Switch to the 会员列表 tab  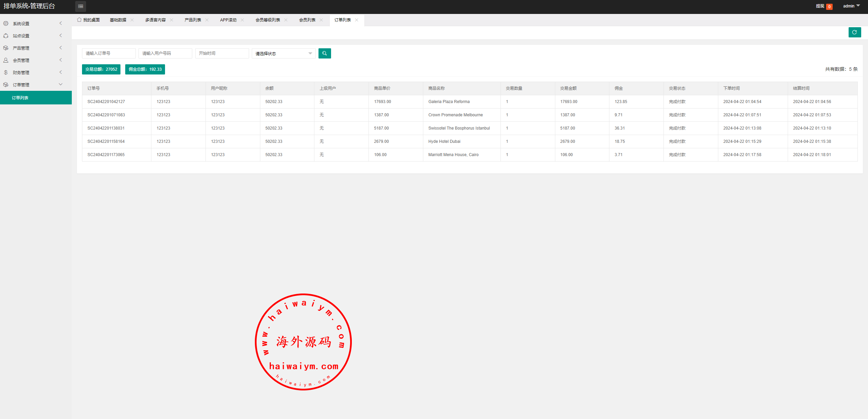point(307,20)
